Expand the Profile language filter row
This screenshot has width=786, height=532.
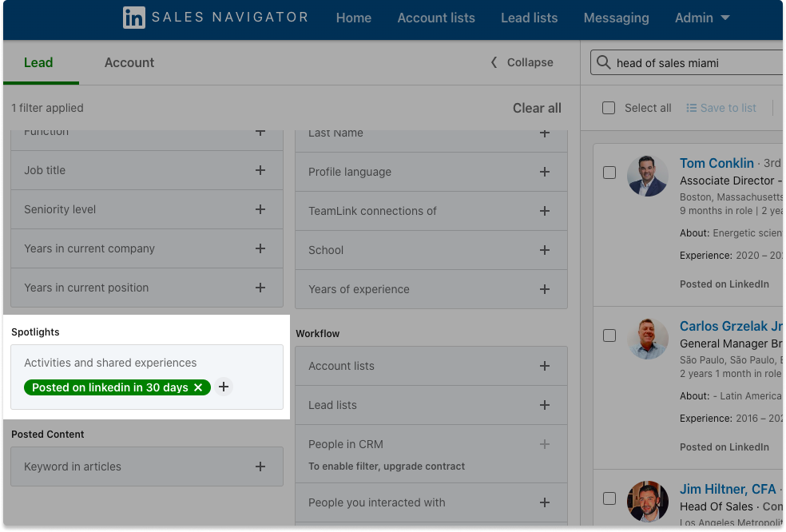pyautogui.click(x=431, y=172)
